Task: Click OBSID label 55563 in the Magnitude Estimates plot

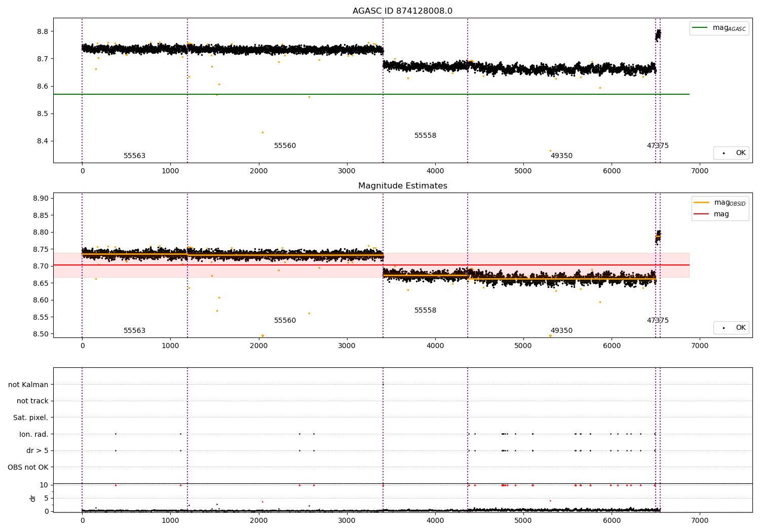Action: pyautogui.click(x=134, y=331)
